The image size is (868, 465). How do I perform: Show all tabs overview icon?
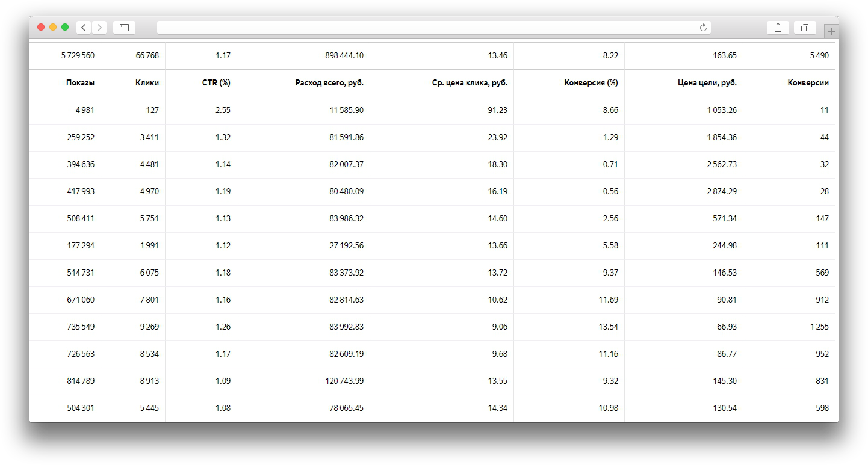(805, 28)
